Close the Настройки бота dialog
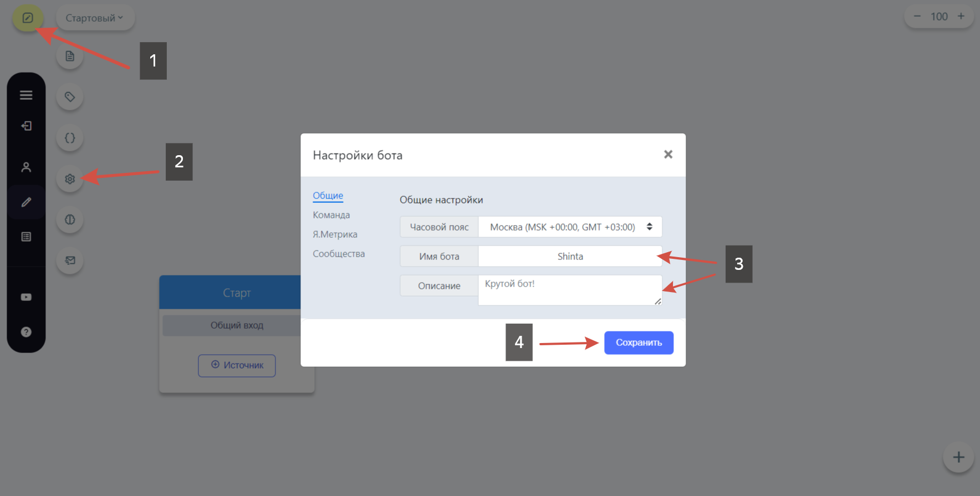Image resolution: width=980 pixels, height=496 pixels. 668,155
